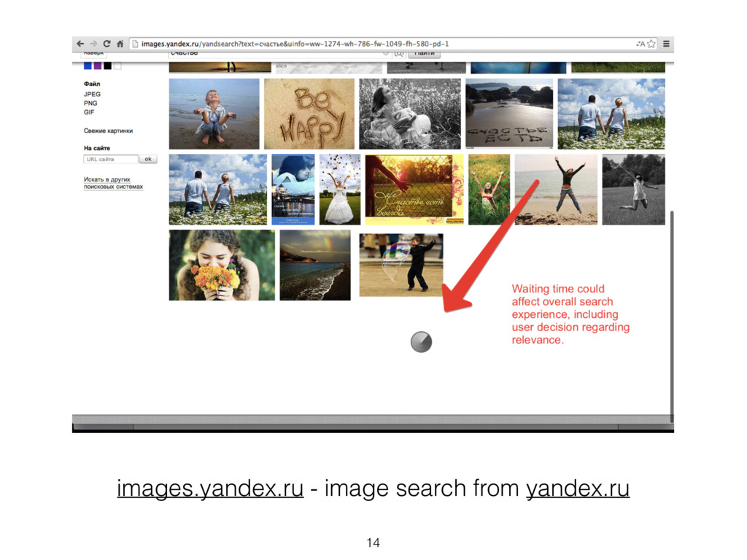Click the page icon in the address bar

click(135, 44)
